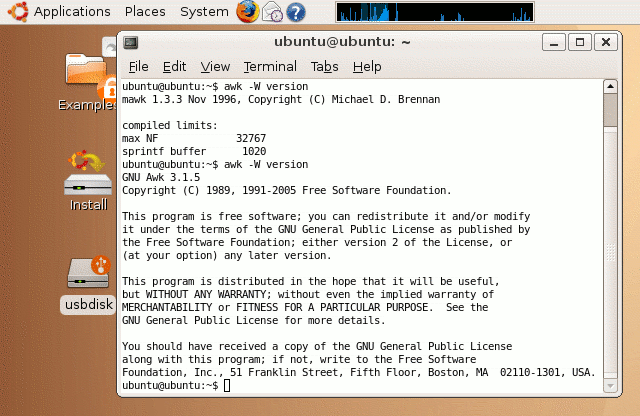Launch the Firefox web browser from the panel
Viewport: 640px width, 416px height.
(x=247, y=12)
